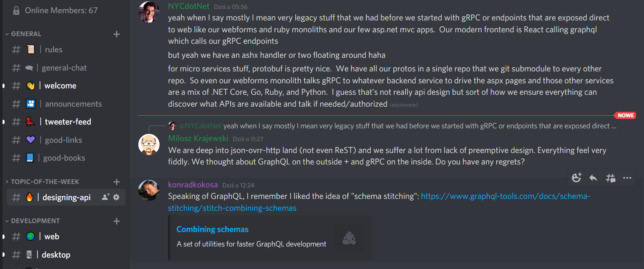Click the Reply icon on the hover toolbar
Image resolution: width=644 pixels, height=269 pixels.
594,177
